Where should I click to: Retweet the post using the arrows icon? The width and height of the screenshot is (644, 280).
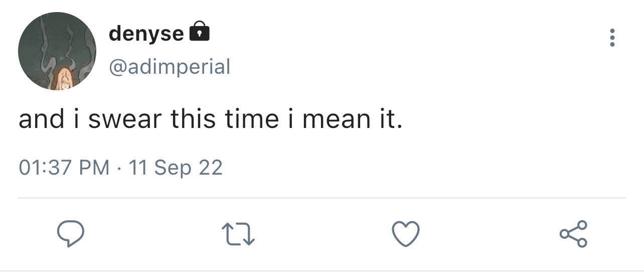point(238,235)
